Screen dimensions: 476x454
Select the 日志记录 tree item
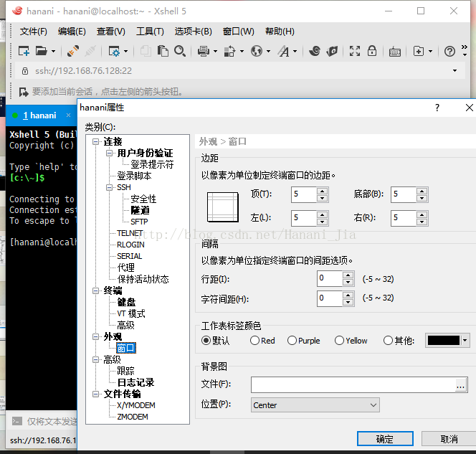click(x=135, y=382)
